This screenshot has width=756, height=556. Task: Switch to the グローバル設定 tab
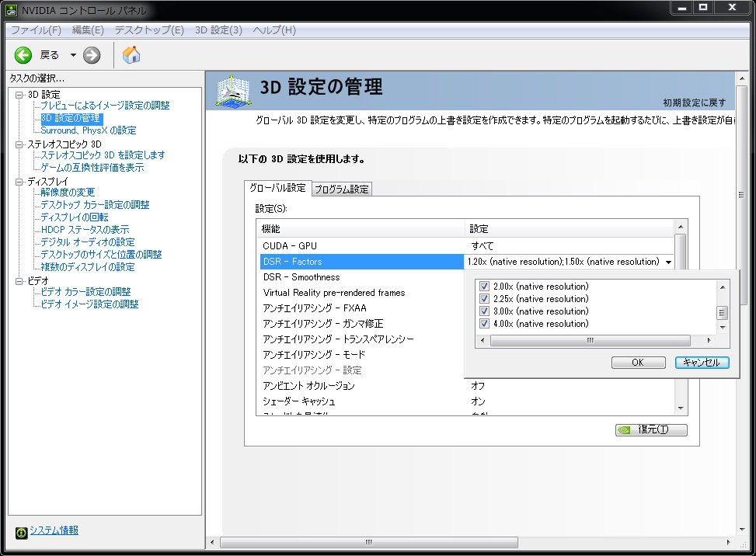click(277, 188)
